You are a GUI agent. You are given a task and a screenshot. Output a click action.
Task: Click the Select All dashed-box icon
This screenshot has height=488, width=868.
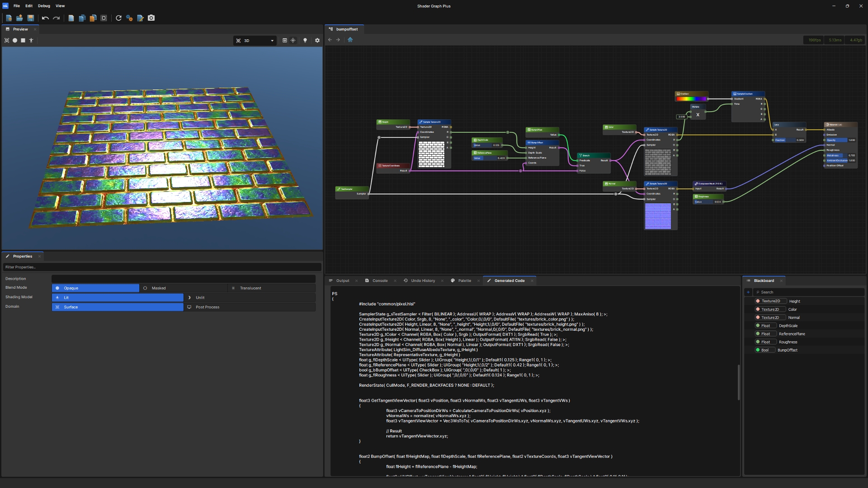[x=104, y=18]
